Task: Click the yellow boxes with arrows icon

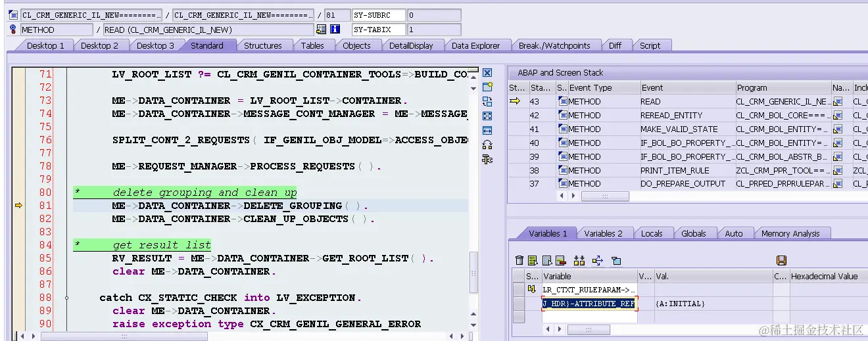Action: (x=579, y=261)
